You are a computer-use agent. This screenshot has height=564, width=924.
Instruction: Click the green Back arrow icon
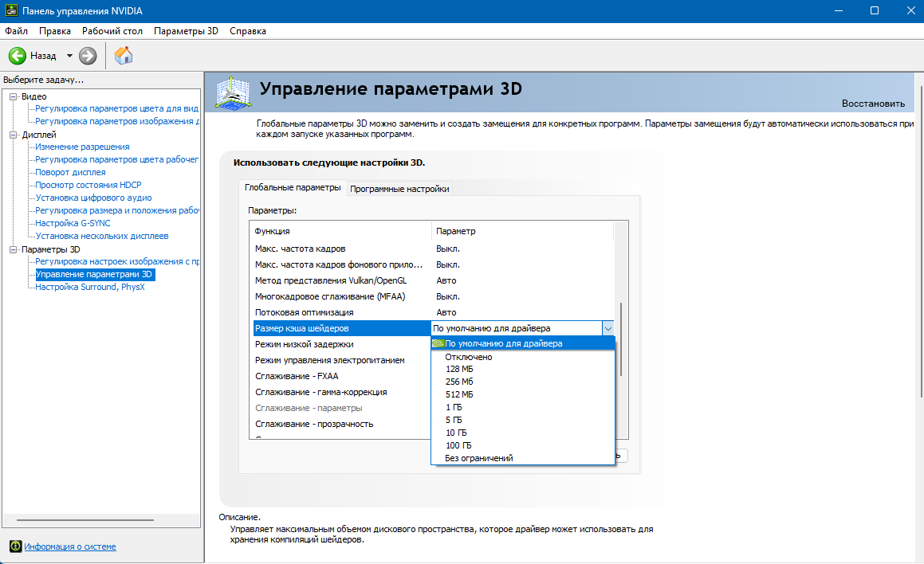(18, 56)
